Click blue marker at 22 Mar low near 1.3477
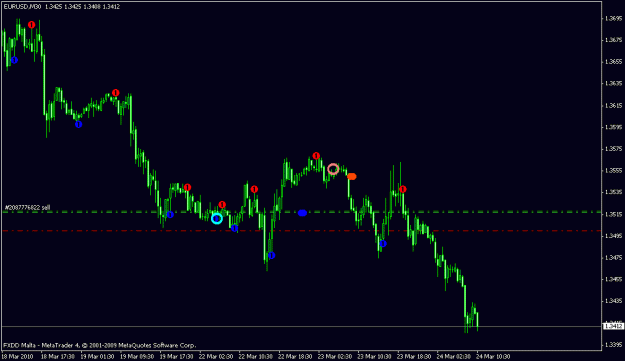The height and width of the screenshot is (361, 625). [271, 255]
